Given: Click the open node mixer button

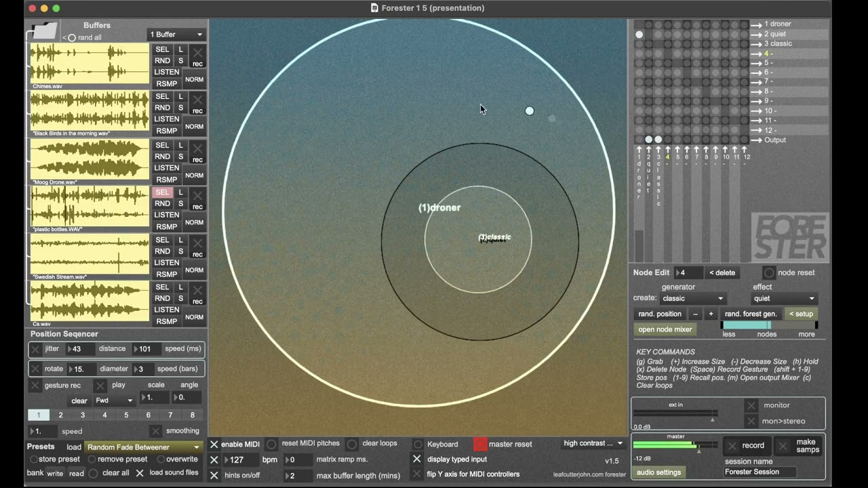Looking at the screenshot, I should (665, 329).
